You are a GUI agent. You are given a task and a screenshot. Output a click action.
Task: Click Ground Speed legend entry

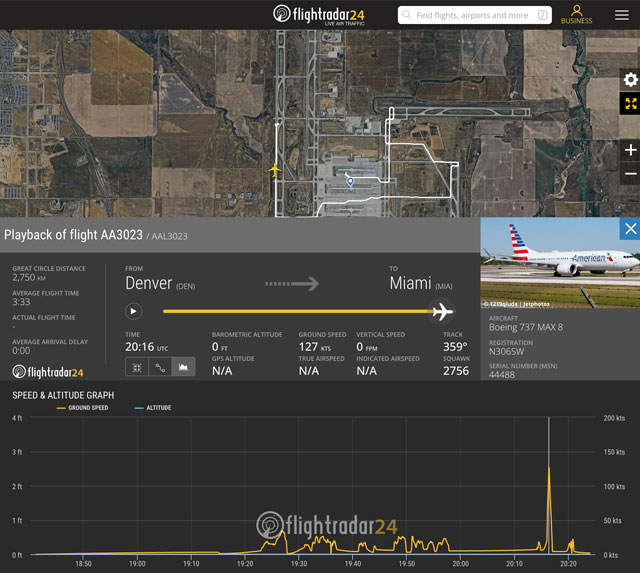[x=86, y=408]
